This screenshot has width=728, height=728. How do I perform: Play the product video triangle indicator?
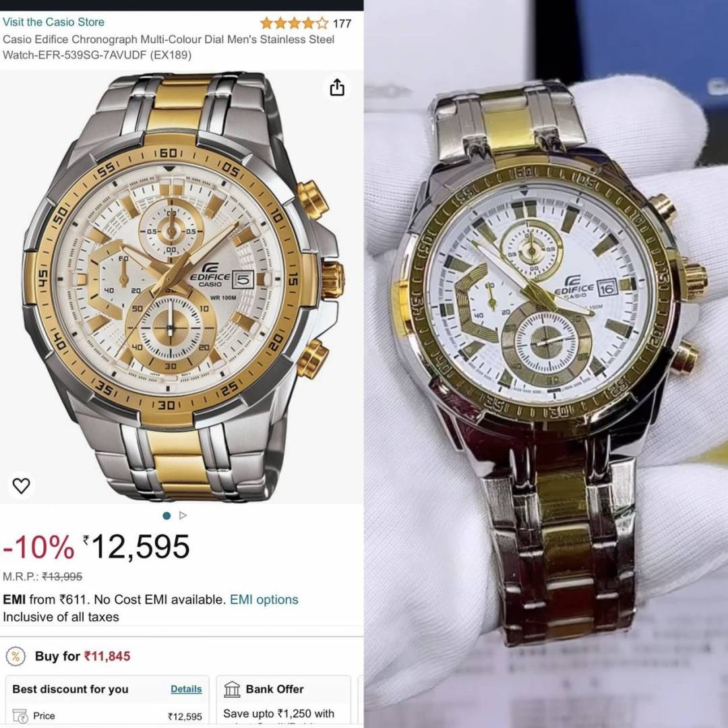[x=183, y=516]
